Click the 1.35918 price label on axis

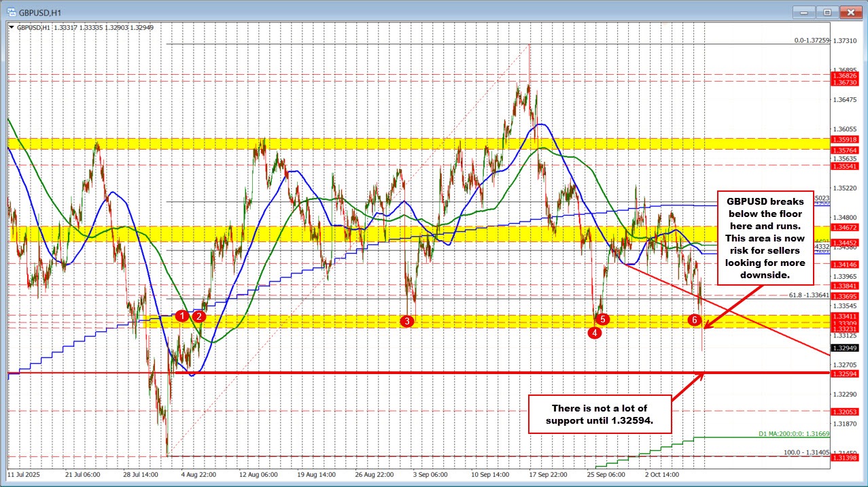pos(847,139)
